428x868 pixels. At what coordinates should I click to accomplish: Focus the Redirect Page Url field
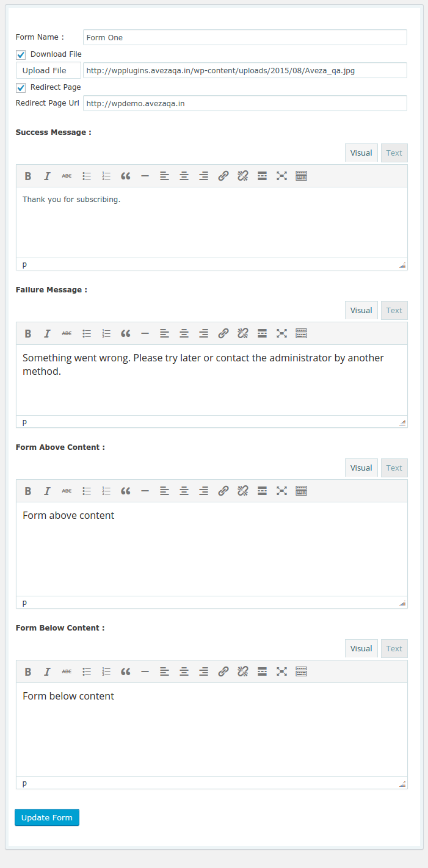[245, 103]
